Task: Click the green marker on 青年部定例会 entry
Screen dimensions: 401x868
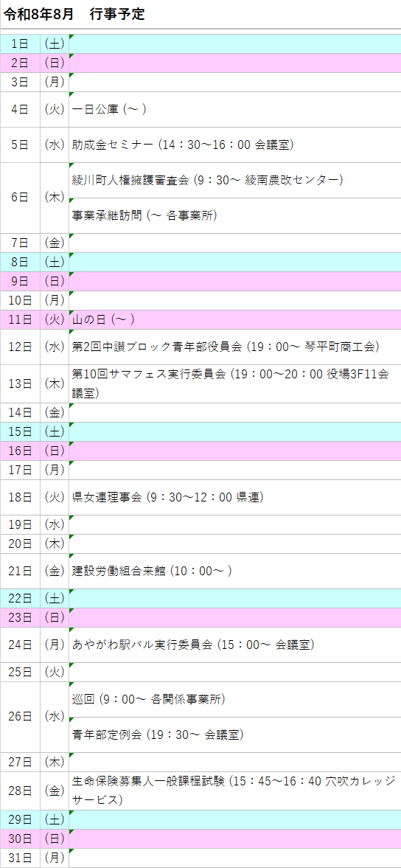Action: click(x=72, y=721)
